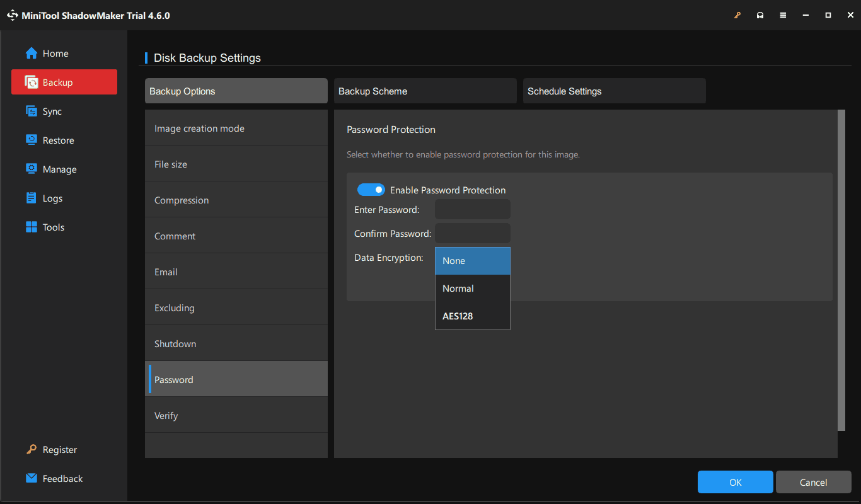Open the application hamburger menu

click(783, 14)
